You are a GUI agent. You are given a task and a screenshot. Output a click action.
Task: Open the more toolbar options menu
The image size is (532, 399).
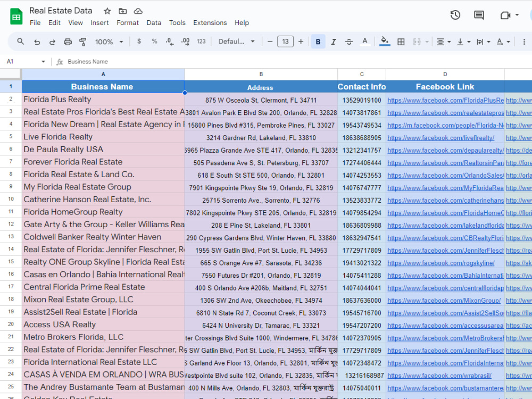pos(524,41)
